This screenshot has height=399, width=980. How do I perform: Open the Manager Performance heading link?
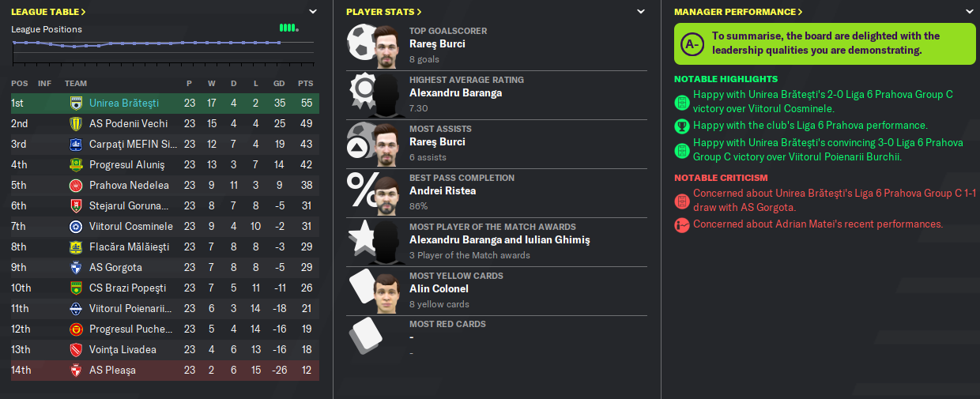[738, 12]
